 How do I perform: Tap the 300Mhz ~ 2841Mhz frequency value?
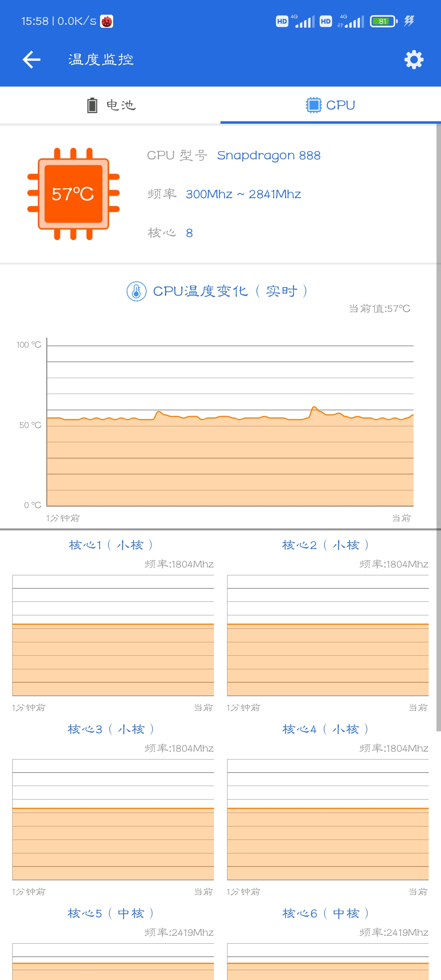pos(243,194)
